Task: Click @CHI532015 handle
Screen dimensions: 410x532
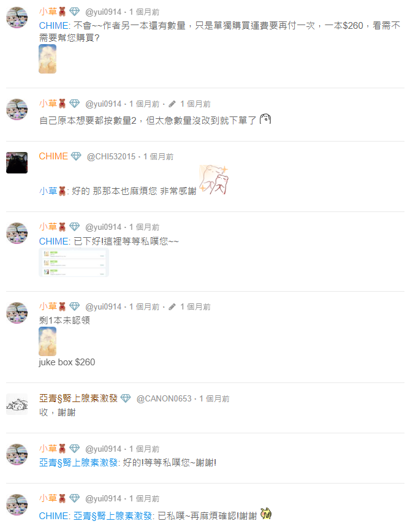Action: pos(111,156)
